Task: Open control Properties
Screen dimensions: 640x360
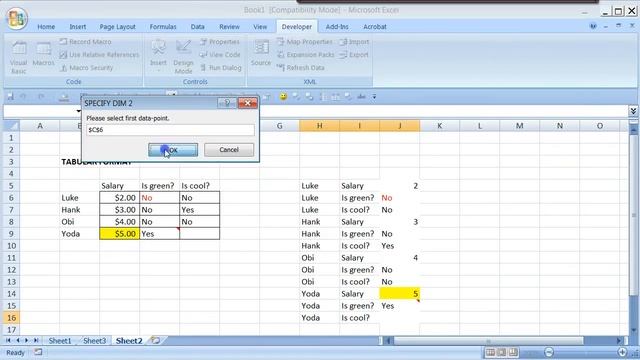Action: point(220,42)
